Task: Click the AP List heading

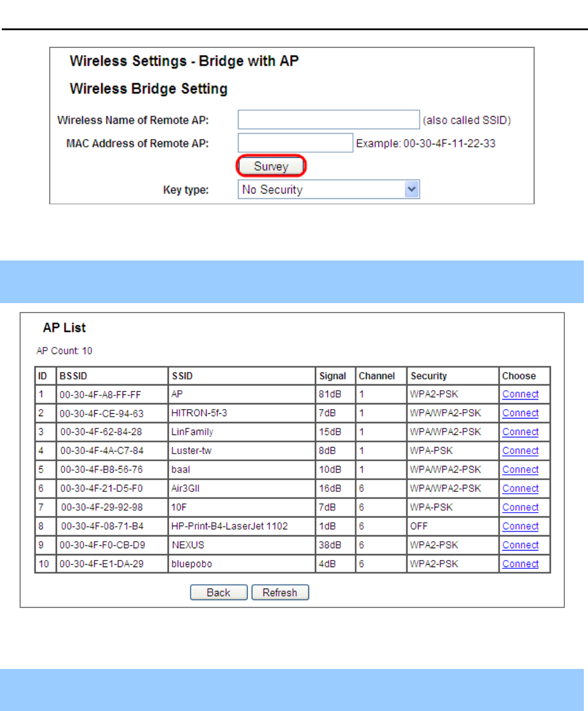Action: (x=65, y=327)
